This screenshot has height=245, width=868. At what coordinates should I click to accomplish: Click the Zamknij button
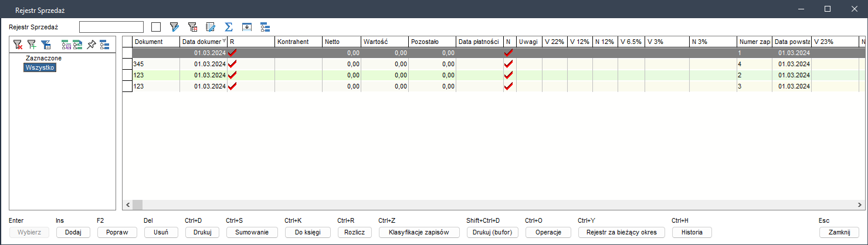click(839, 232)
